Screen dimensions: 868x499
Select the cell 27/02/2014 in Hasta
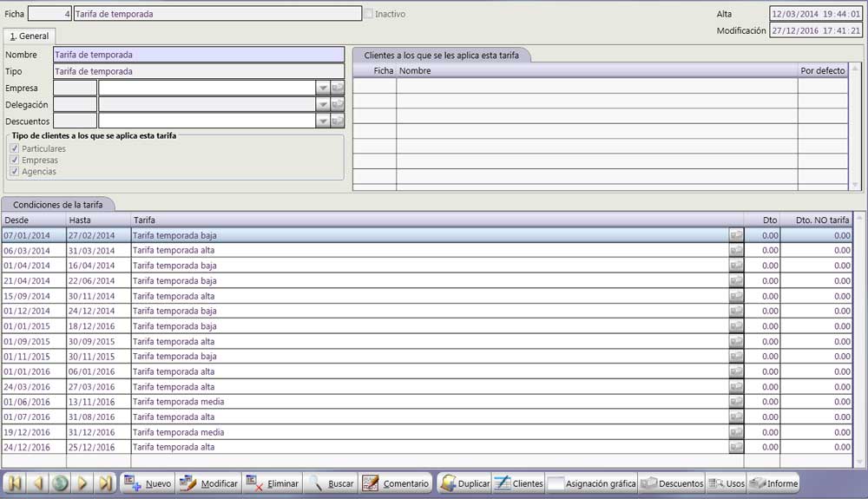click(x=99, y=236)
